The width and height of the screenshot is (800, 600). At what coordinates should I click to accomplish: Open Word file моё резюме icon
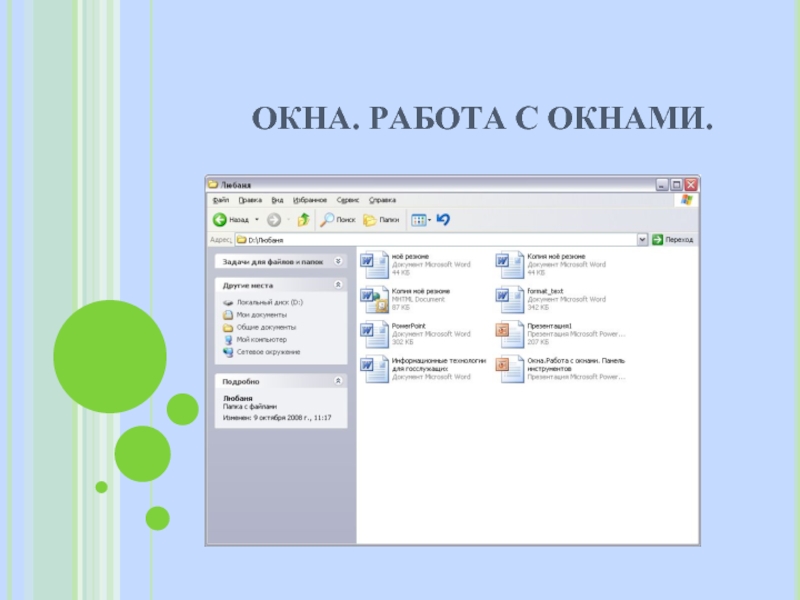374,264
